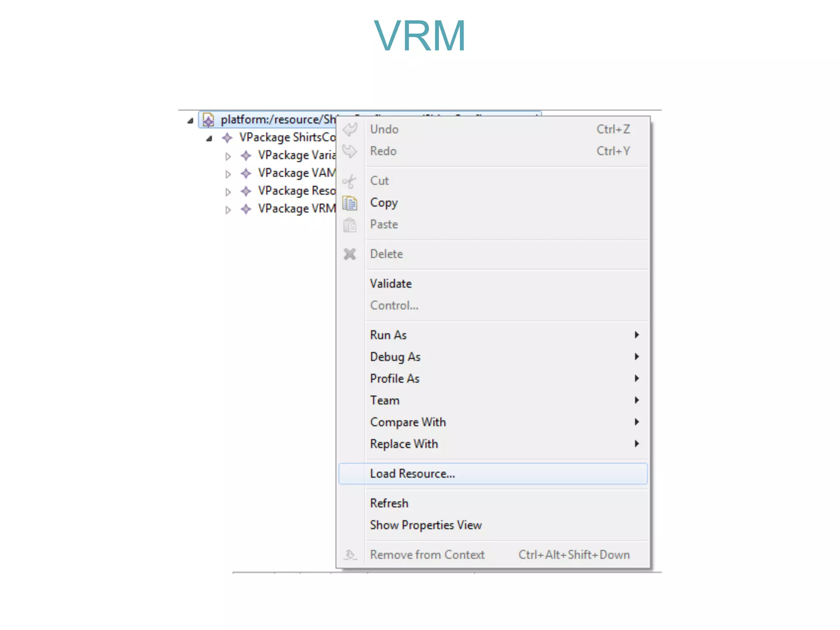Click the VRM slide title
This screenshot has width=840, height=630.
point(420,36)
